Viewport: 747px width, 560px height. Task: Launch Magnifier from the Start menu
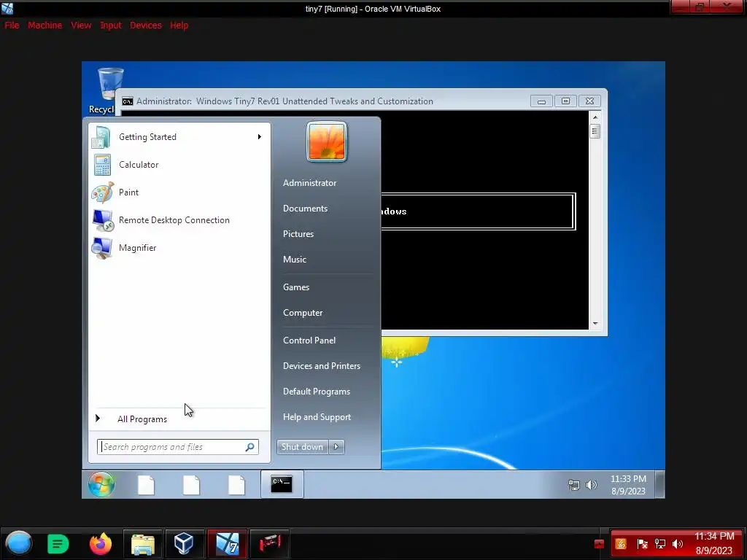click(x=179, y=248)
